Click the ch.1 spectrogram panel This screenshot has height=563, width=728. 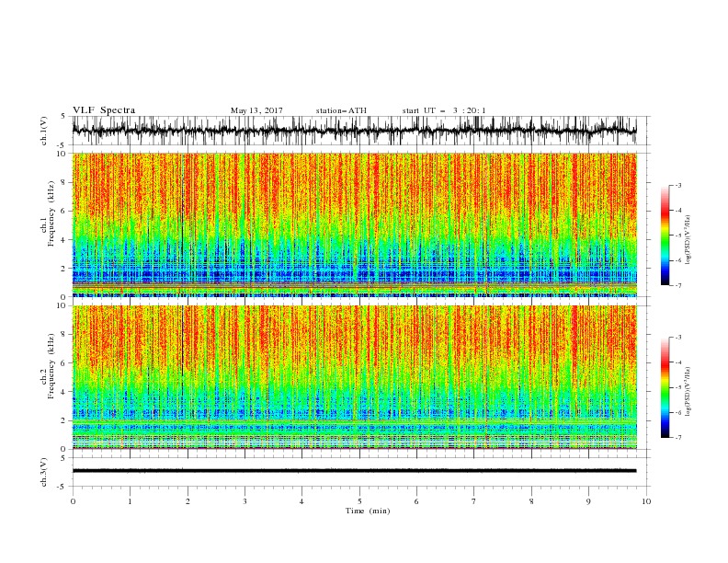354,224
